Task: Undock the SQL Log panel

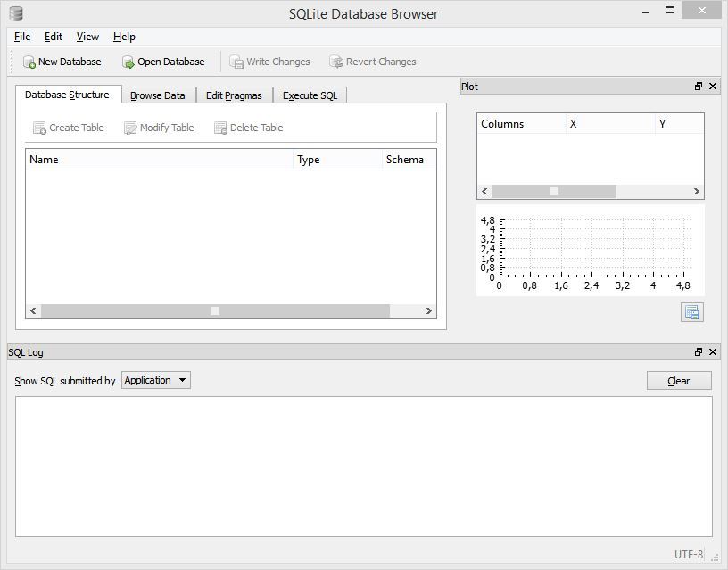Action: pos(699,351)
